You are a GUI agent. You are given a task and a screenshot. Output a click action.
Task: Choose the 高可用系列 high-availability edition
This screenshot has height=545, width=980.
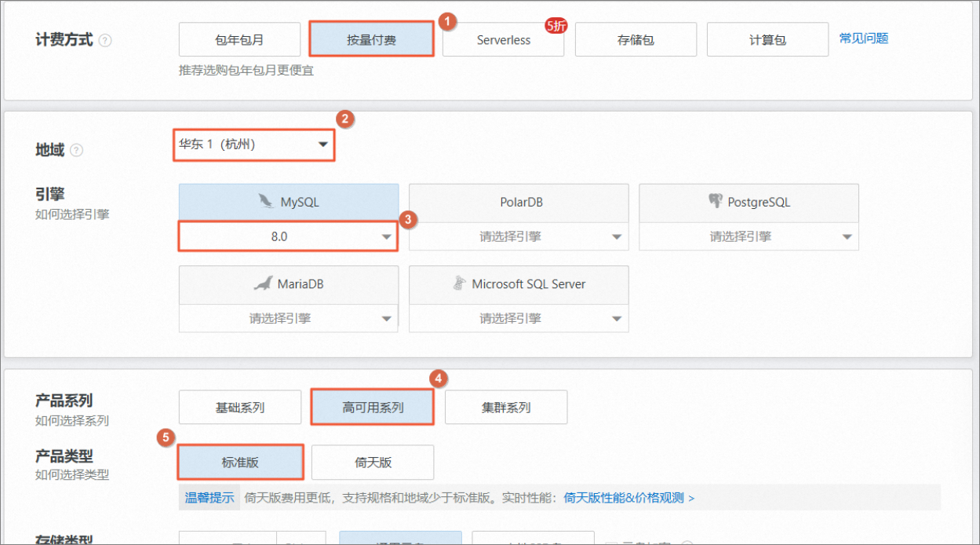coord(373,408)
